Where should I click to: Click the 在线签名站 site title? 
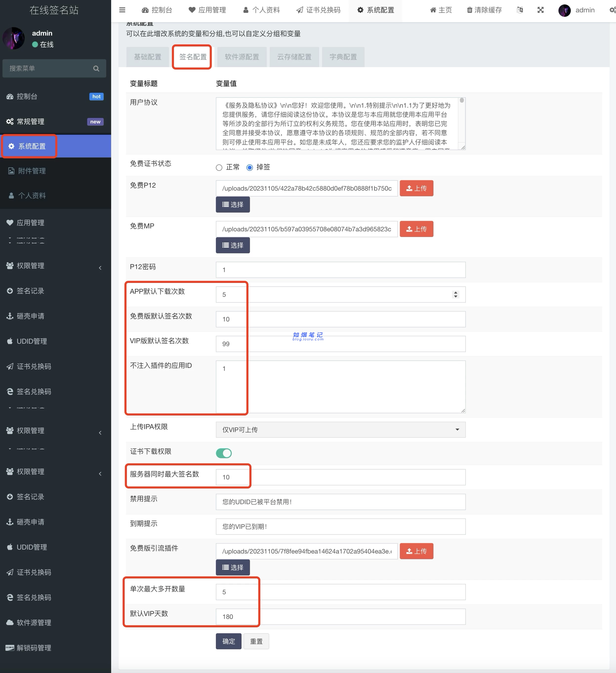point(54,10)
